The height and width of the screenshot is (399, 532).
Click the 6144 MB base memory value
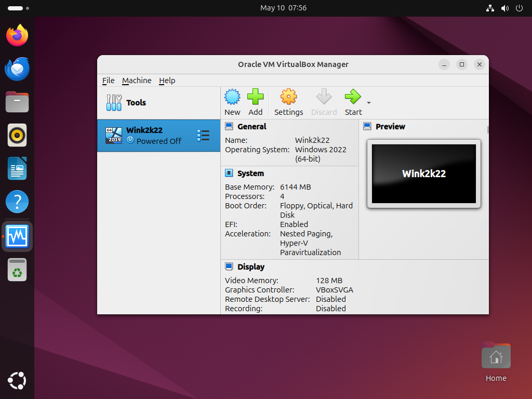[295, 187]
